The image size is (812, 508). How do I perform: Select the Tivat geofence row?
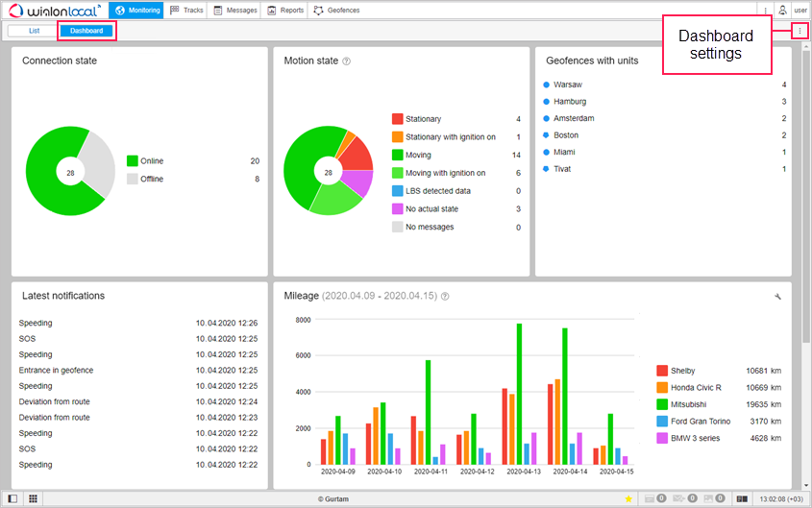(x=664, y=169)
